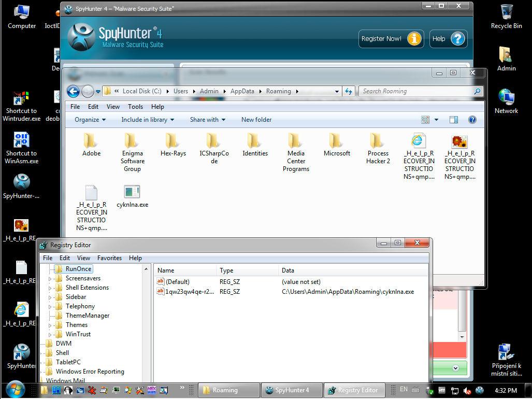This screenshot has height=399, width=532.
Task: Open the Microsoft folder
Action: 337,145
